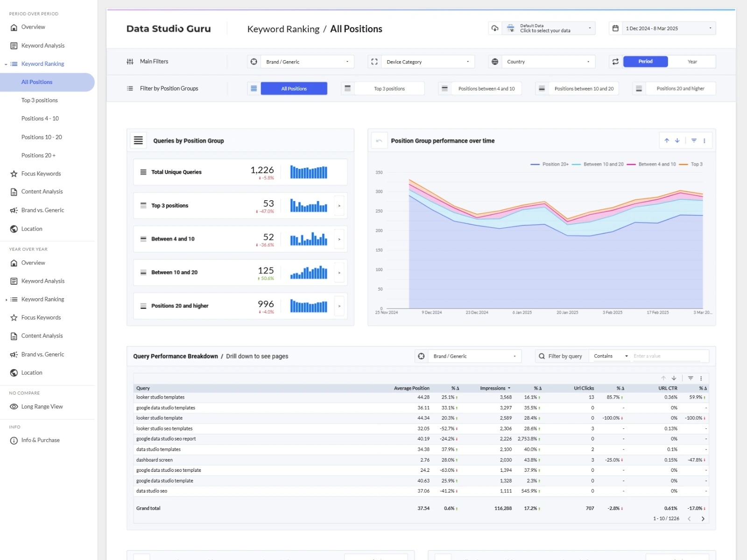Image resolution: width=747 pixels, height=560 pixels.
Task: Click the drill up arrow on chart
Action: [x=667, y=140]
